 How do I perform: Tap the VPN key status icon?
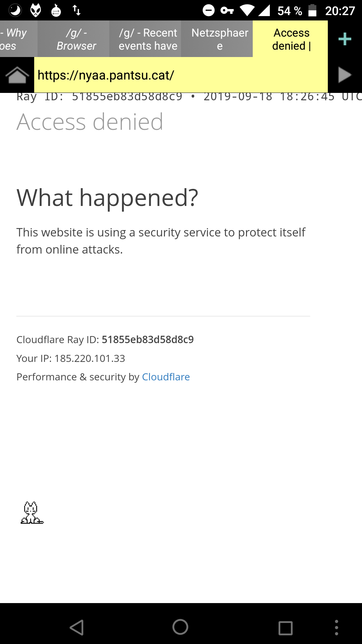click(227, 11)
